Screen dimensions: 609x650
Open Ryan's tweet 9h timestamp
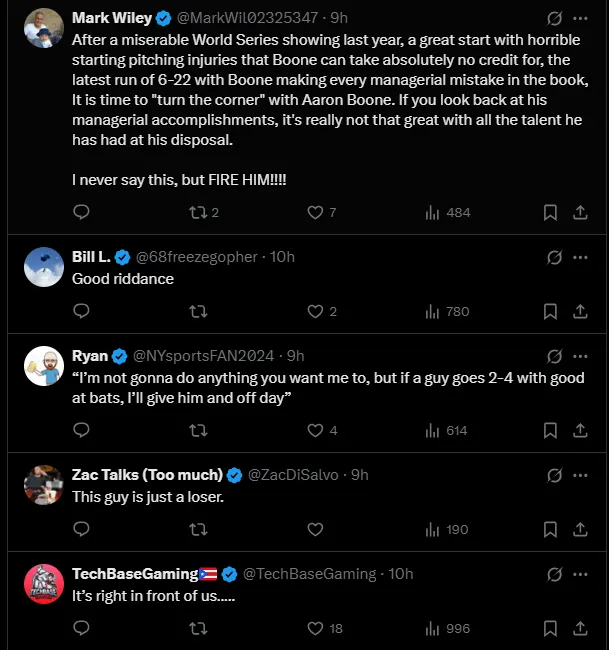295,356
